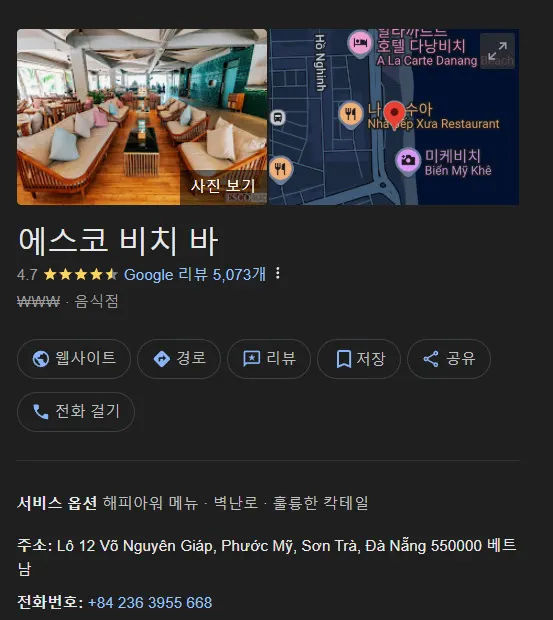Save the place with 저장 button
The image size is (553, 620).
coord(359,359)
